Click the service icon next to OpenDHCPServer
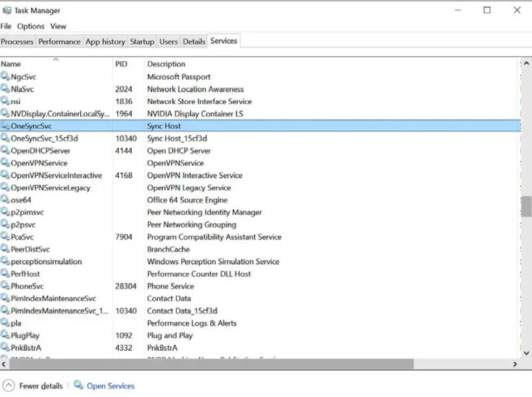The width and height of the screenshot is (532, 397). [x=5, y=151]
